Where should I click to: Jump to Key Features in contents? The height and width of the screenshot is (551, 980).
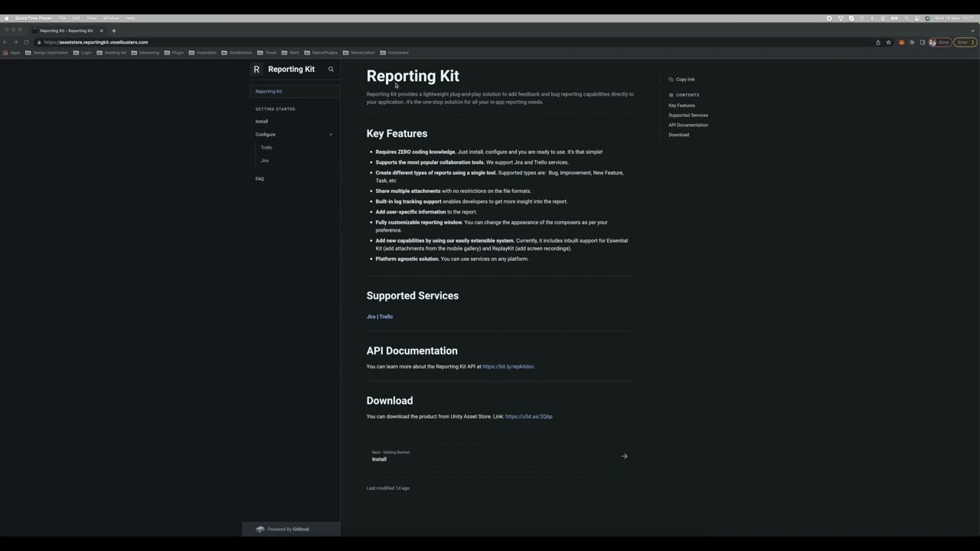[x=681, y=106]
